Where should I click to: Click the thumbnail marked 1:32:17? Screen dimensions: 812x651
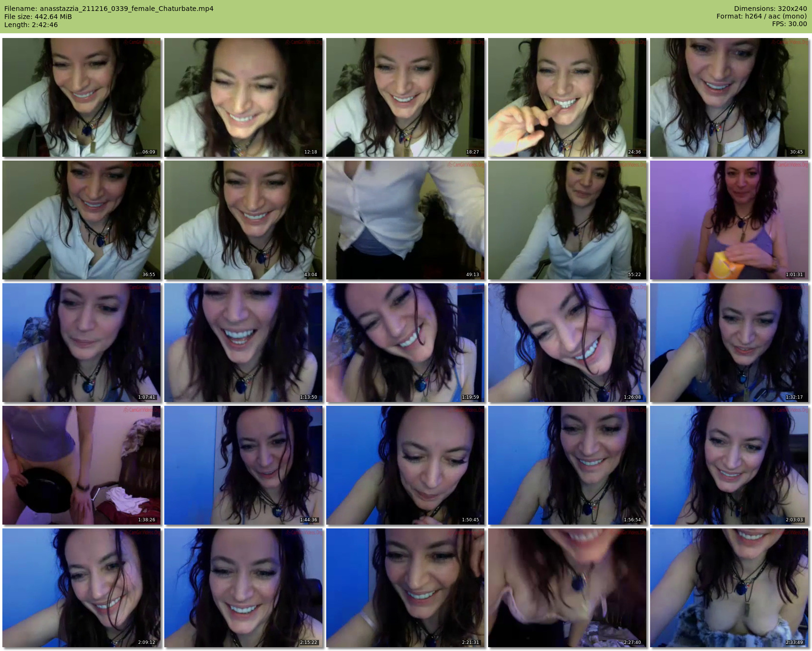729,343
